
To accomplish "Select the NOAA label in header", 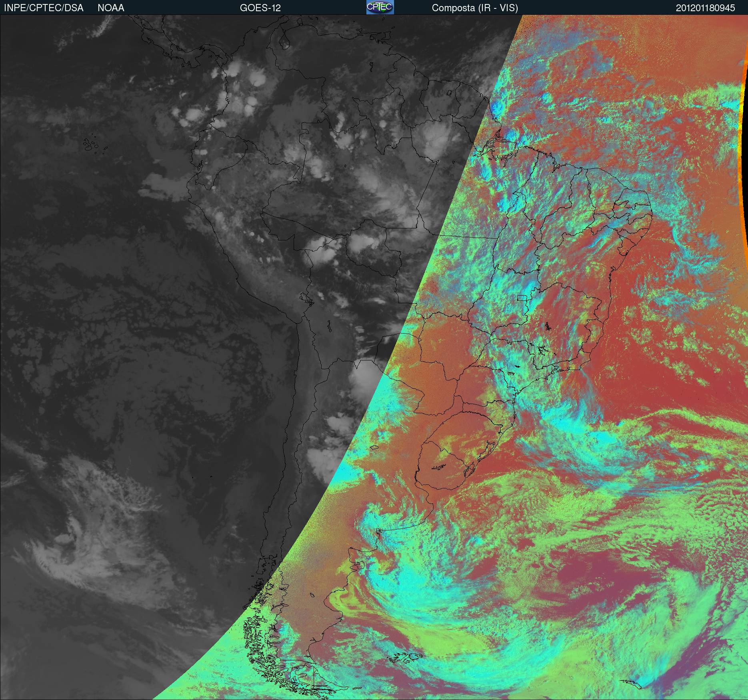I will [111, 8].
